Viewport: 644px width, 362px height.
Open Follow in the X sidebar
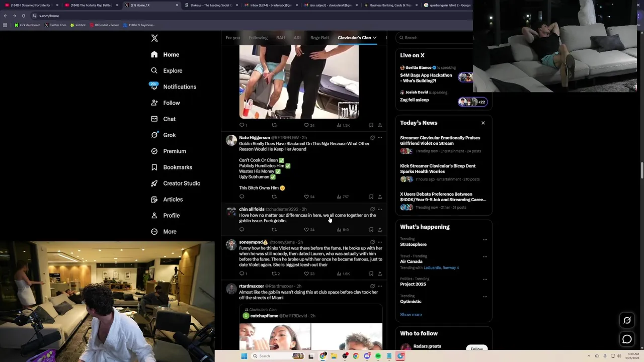pos(165,103)
